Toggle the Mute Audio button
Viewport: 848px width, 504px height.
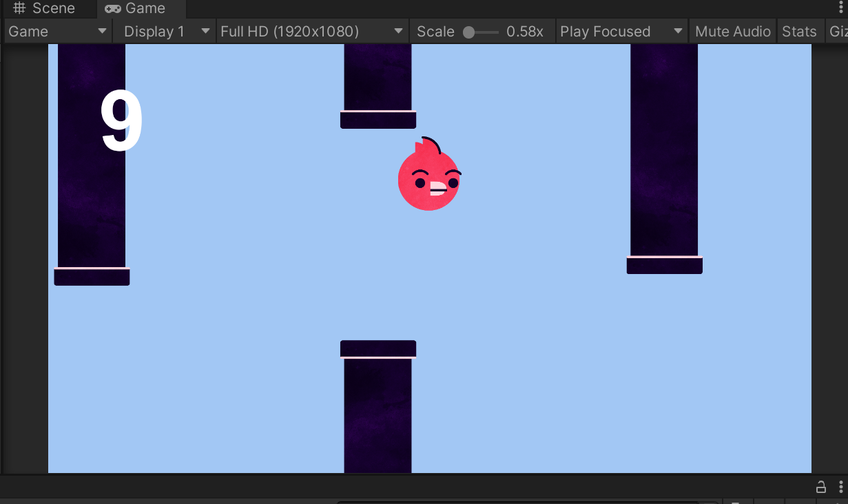coord(733,32)
